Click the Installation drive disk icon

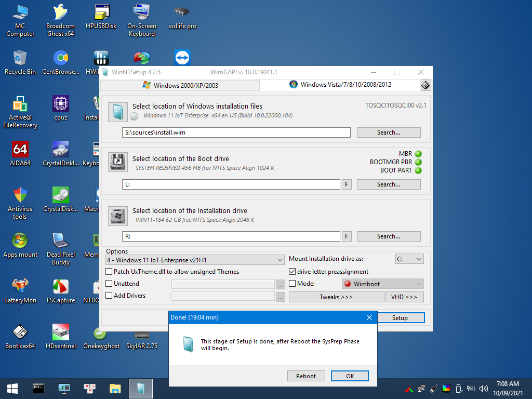click(x=118, y=216)
